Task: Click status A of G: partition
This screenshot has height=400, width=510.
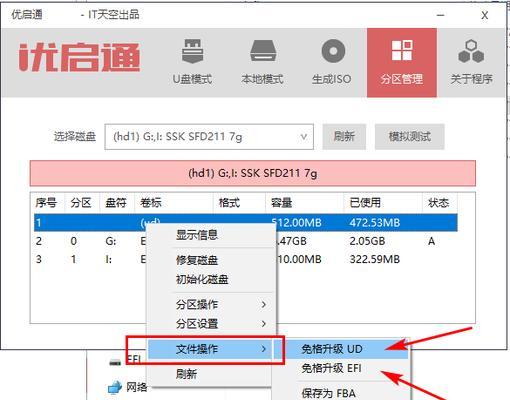Action: tap(431, 241)
